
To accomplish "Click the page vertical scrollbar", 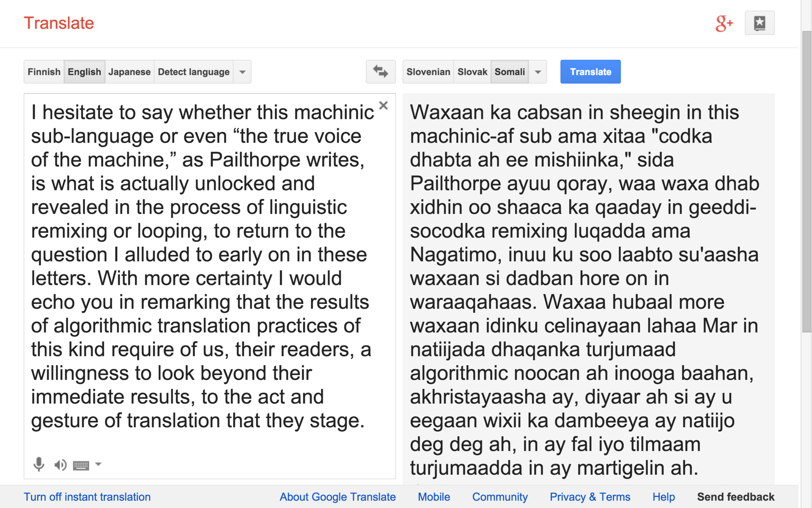I will [807, 182].
